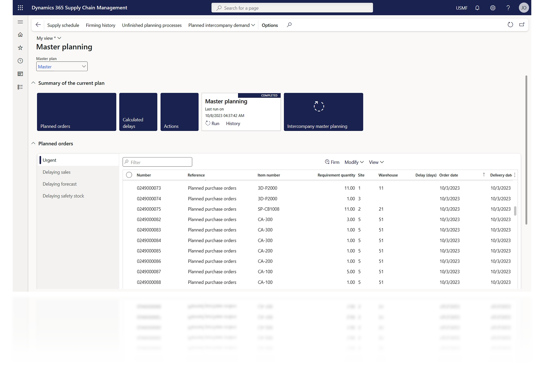Image resolution: width=544 pixels, height=392 pixels.
Task: Open the app launcher waffle icon
Action: (20, 8)
